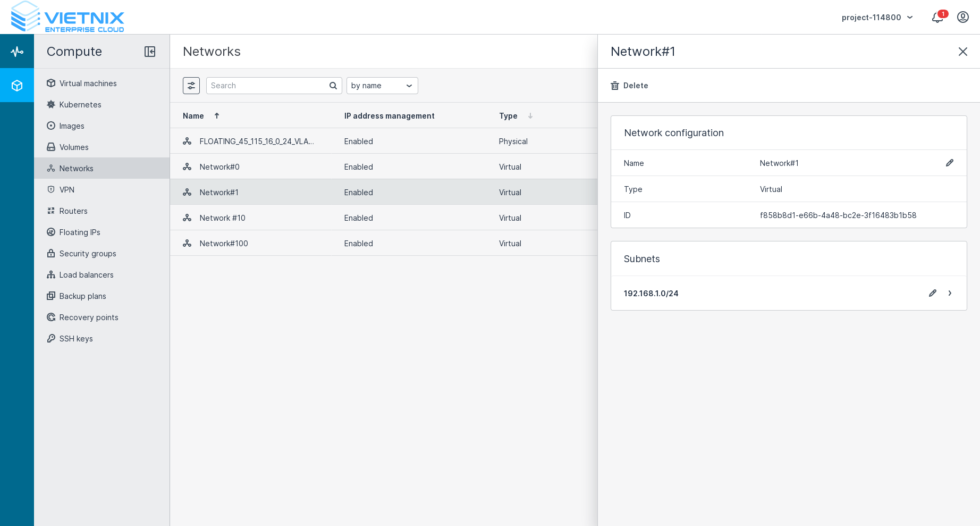Open the 'by name' search dropdown

click(x=382, y=86)
